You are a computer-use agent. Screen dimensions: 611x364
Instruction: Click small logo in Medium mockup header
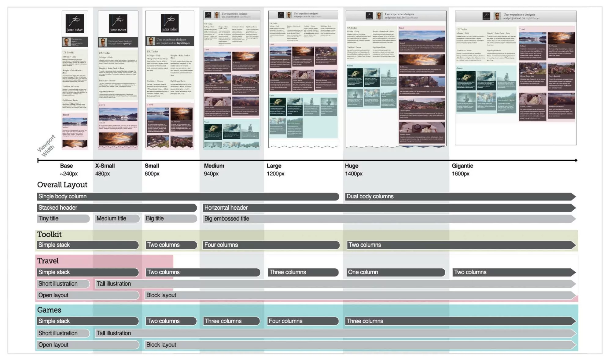point(208,15)
